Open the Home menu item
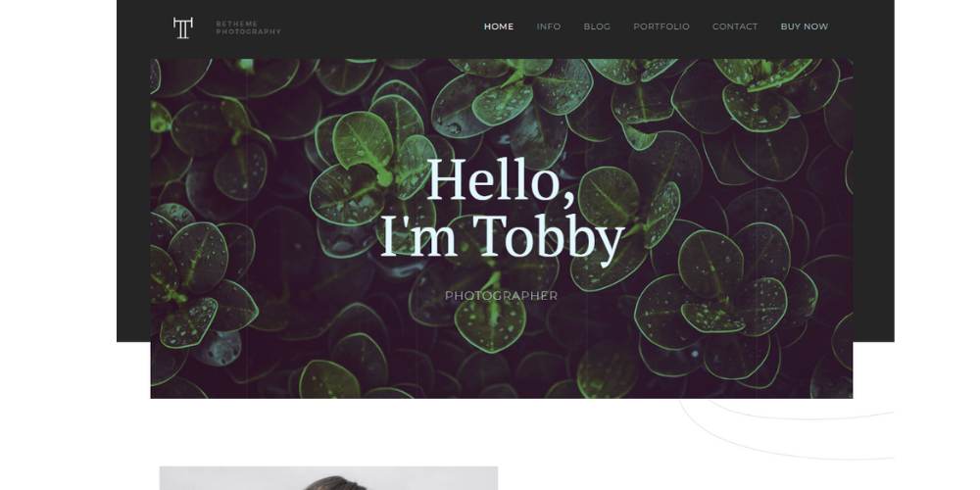 [x=499, y=26]
